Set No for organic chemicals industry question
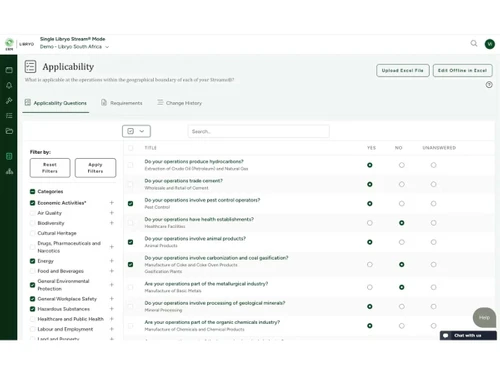Viewport: 500px width, 375px height. [402, 326]
